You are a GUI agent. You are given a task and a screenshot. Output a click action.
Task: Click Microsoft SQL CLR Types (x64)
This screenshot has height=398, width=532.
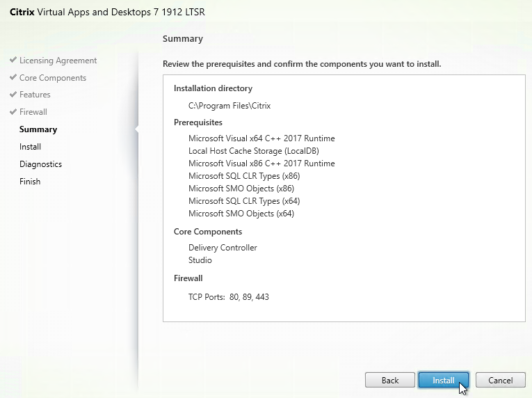[x=244, y=201]
